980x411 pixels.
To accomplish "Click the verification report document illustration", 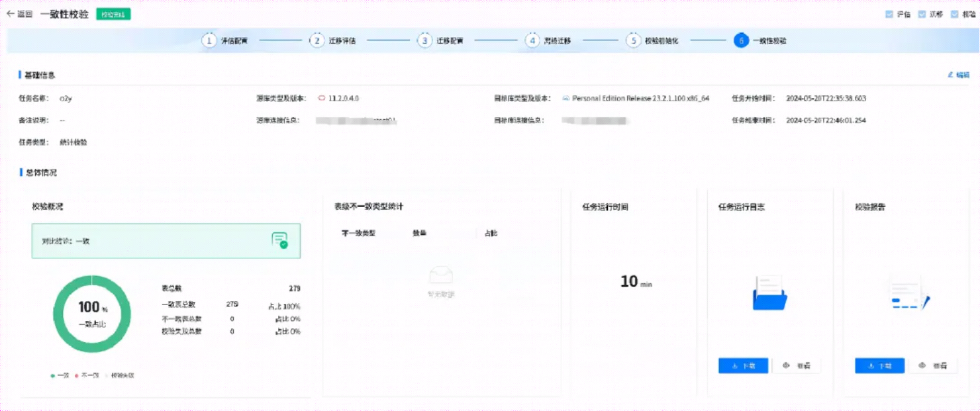I will pyautogui.click(x=908, y=293).
